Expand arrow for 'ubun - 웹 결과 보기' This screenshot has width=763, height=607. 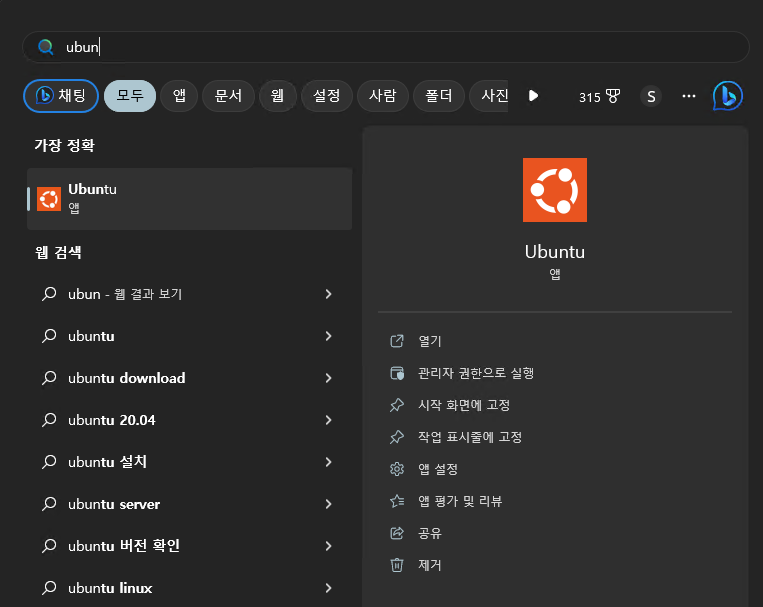[328, 294]
